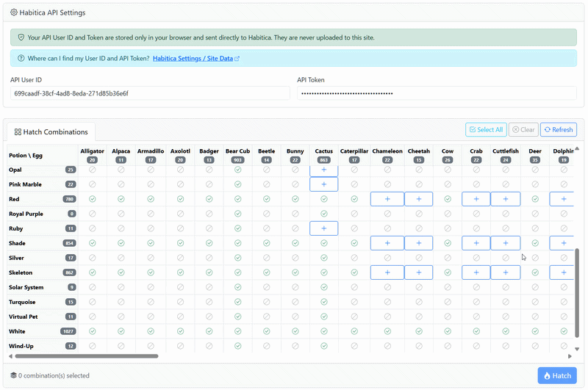Click the Hatch button
The image size is (588, 390).
(x=557, y=375)
